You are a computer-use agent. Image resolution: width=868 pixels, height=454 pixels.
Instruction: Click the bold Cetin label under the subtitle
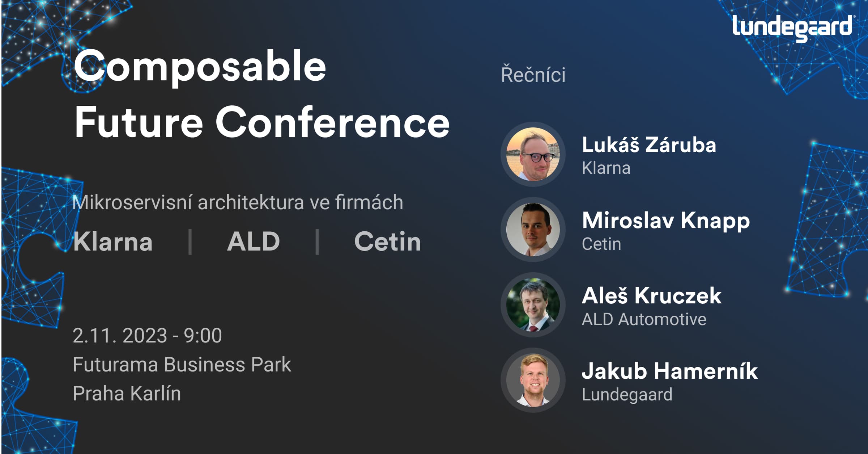point(387,241)
